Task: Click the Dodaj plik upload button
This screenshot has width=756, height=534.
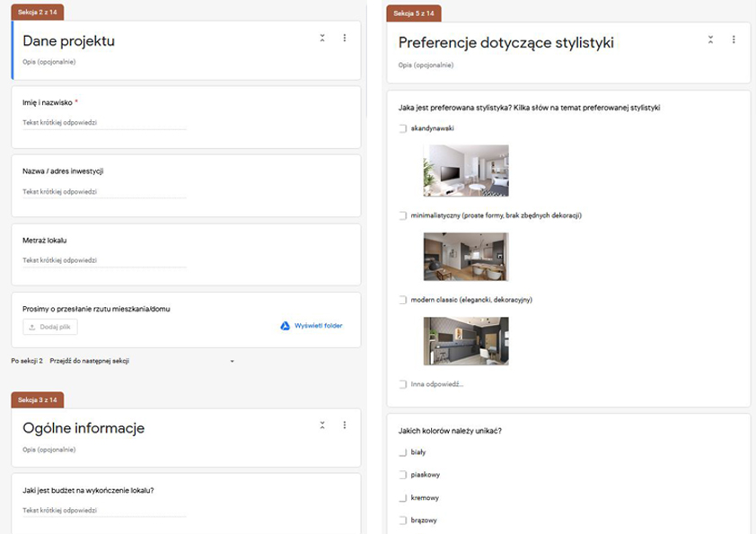Action: click(x=50, y=328)
